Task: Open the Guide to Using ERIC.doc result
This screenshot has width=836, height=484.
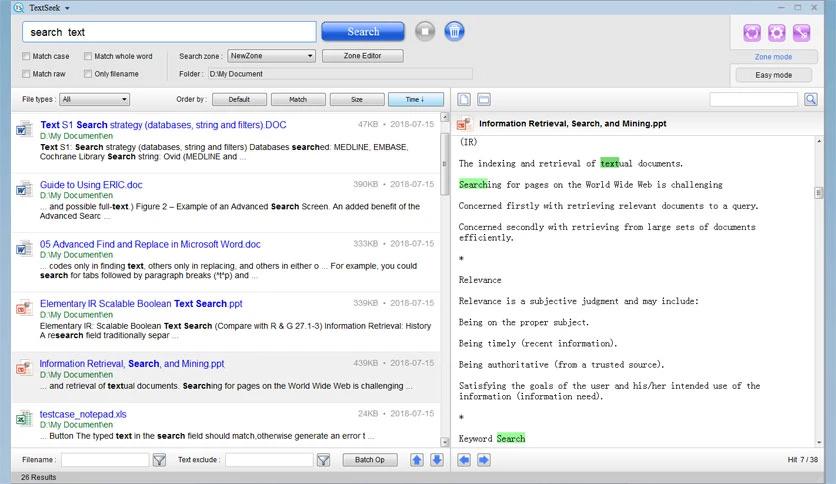Action: [x=91, y=185]
